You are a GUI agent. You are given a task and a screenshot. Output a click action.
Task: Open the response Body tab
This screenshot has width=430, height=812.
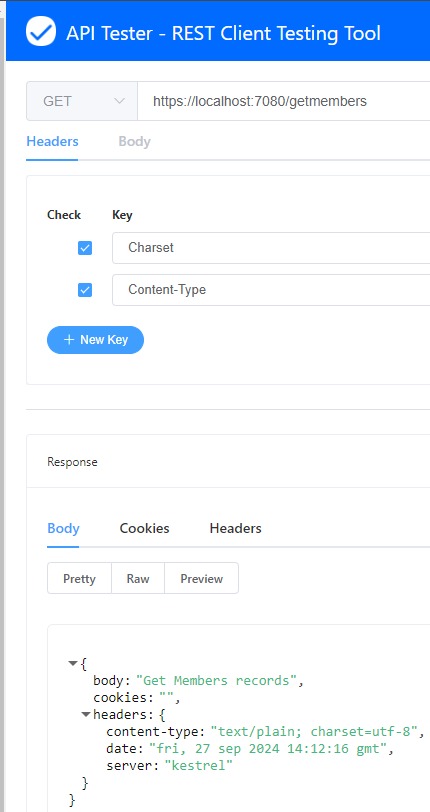pyautogui.click(x=63, y=529)
